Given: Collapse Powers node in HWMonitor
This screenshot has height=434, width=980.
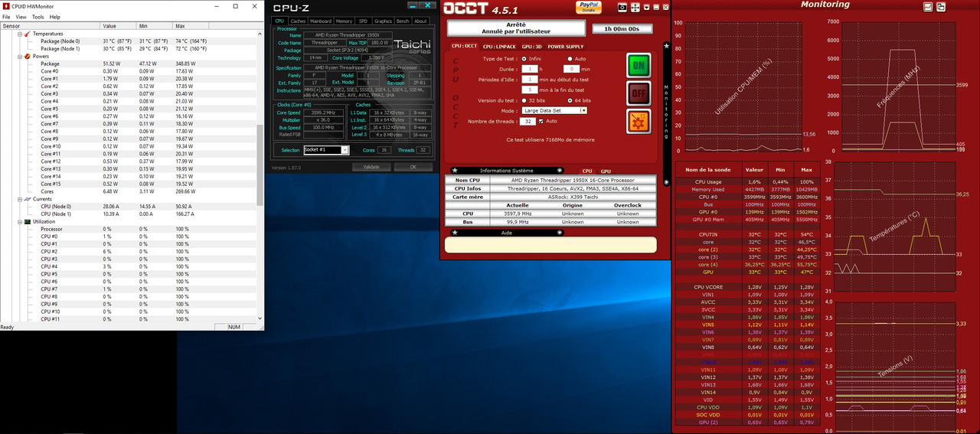Looking at the screenshot, I should (x=20, y=56).
